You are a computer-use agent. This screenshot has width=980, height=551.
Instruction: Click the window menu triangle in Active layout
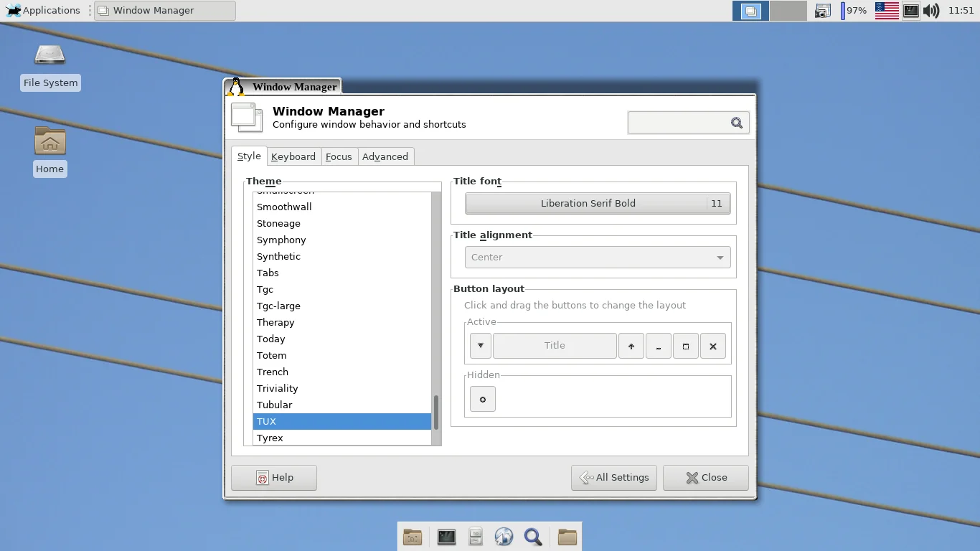481,346
